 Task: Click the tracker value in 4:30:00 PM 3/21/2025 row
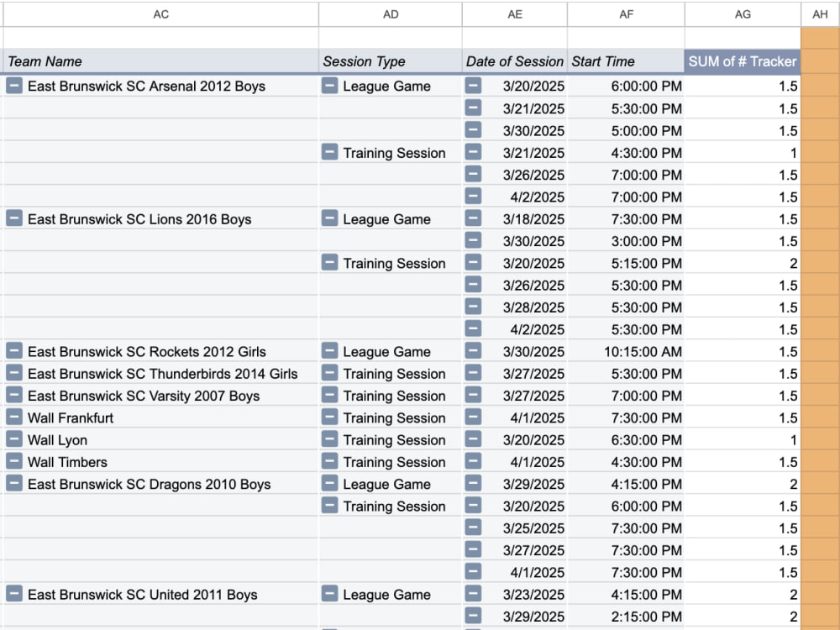[x=743, y=153]
